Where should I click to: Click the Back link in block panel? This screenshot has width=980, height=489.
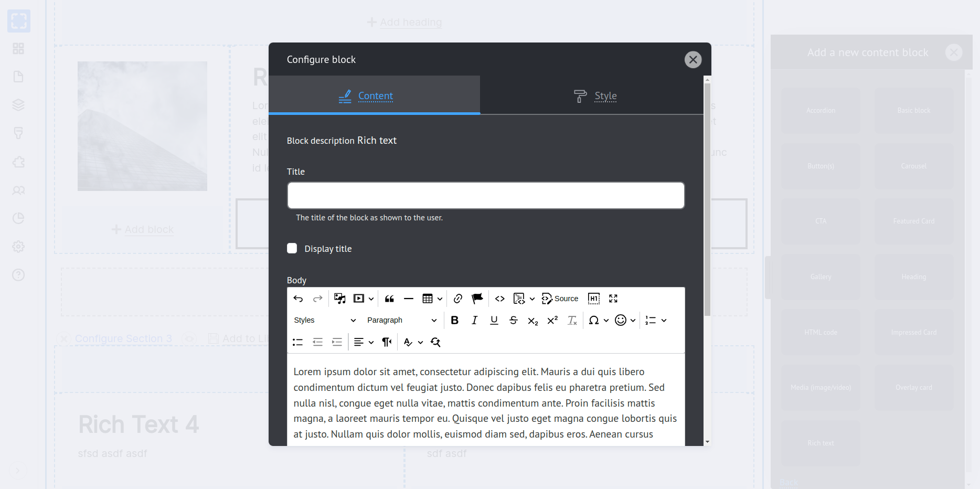point(789,483)
